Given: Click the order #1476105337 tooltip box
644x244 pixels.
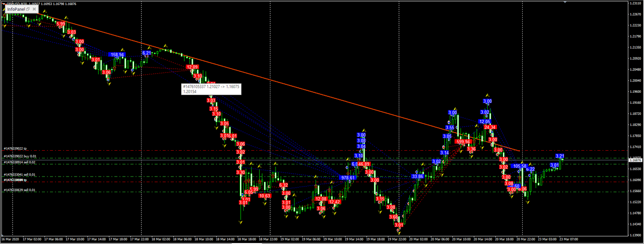Looking at the screenshot, I should 212,89.
